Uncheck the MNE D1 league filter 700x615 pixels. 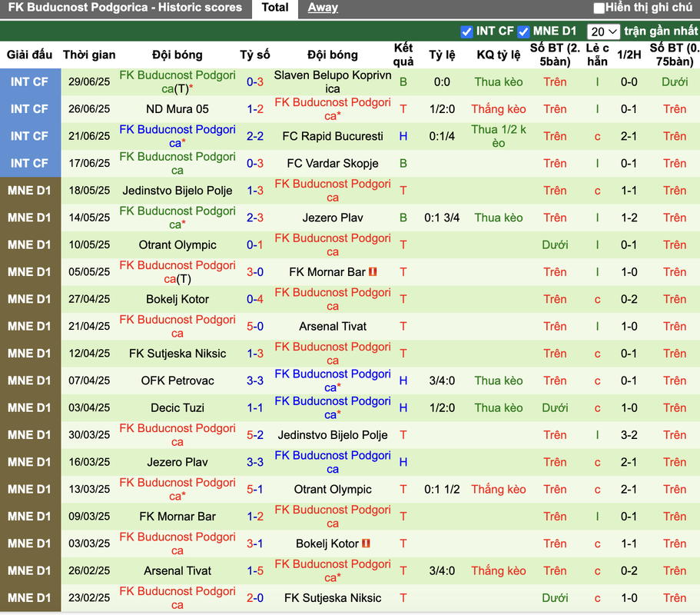click(x=523, y=32)
